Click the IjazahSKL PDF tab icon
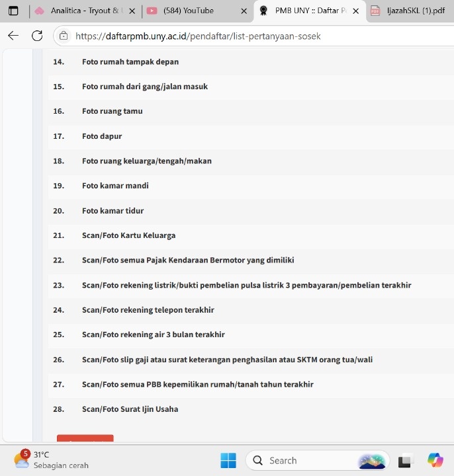The width and height of the screenshot is (454, 476). 375,11
